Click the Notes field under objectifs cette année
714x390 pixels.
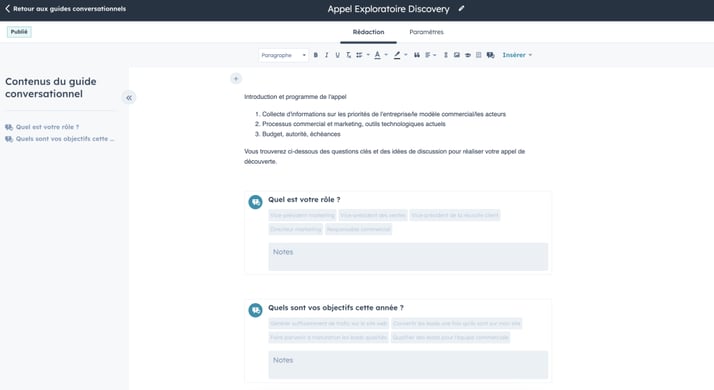click(x=408, y=365)
